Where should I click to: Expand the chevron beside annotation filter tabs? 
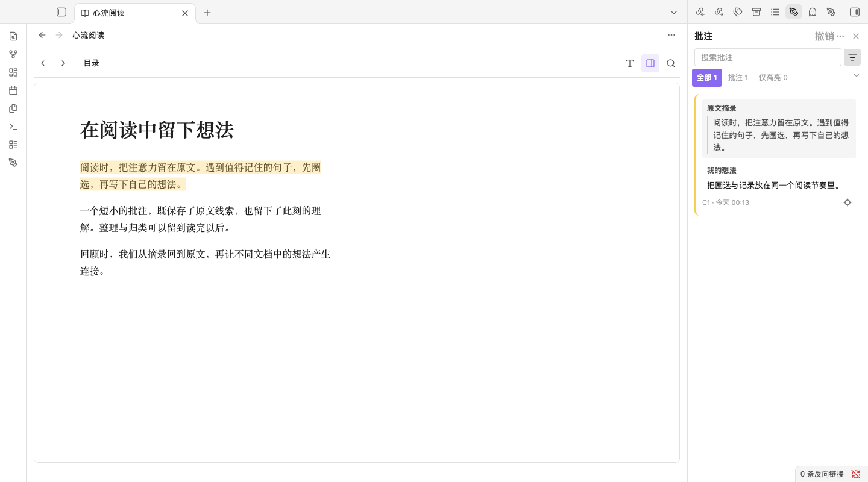(857, 75)
